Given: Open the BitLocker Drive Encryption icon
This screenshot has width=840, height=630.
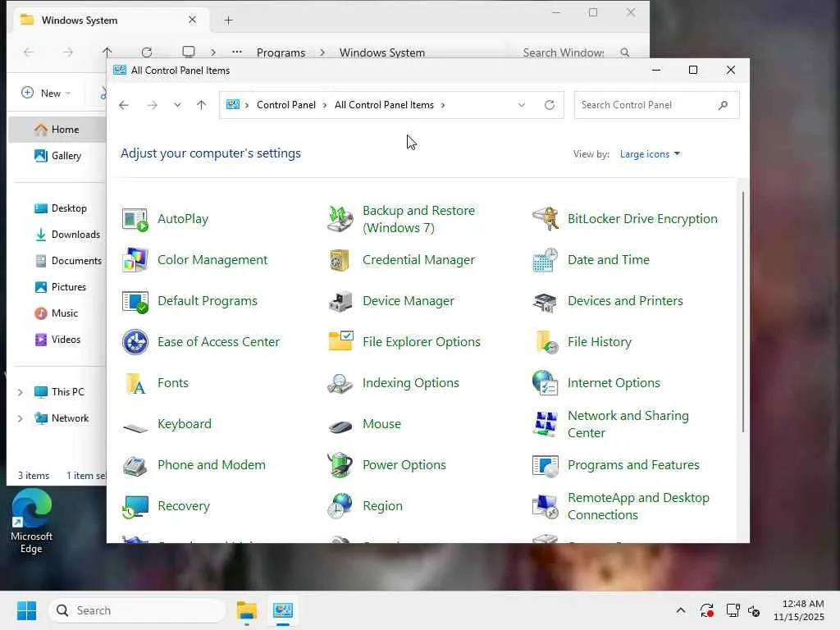Looking at the screenshot, I should [546, 219].
